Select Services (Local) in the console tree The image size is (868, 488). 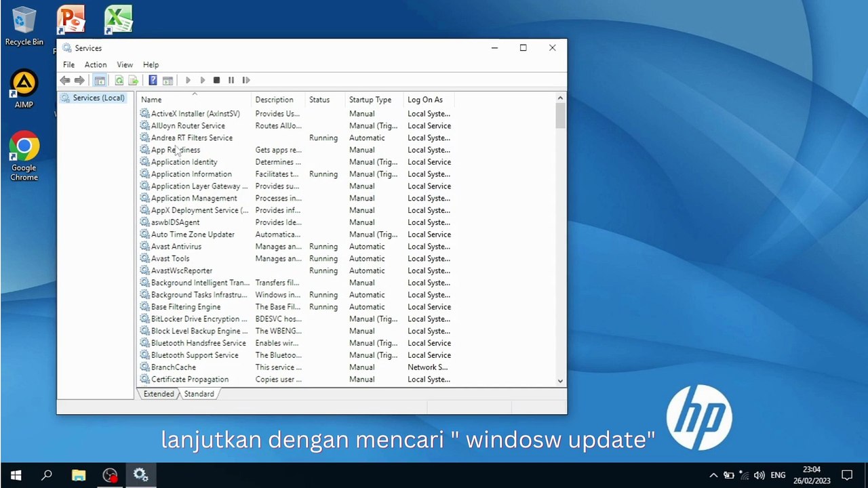click(x=93, y=98)
